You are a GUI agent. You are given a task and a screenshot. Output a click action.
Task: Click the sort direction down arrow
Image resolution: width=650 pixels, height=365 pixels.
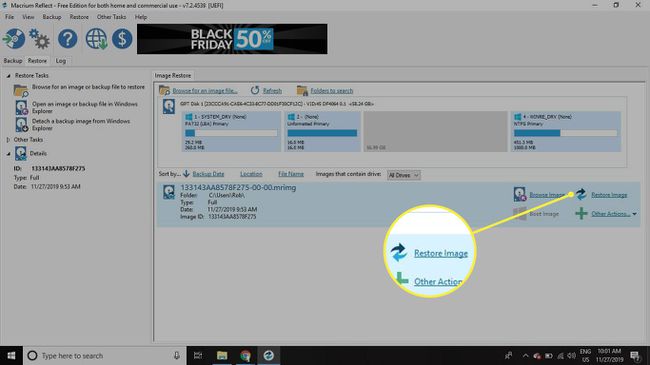(186, 174)
